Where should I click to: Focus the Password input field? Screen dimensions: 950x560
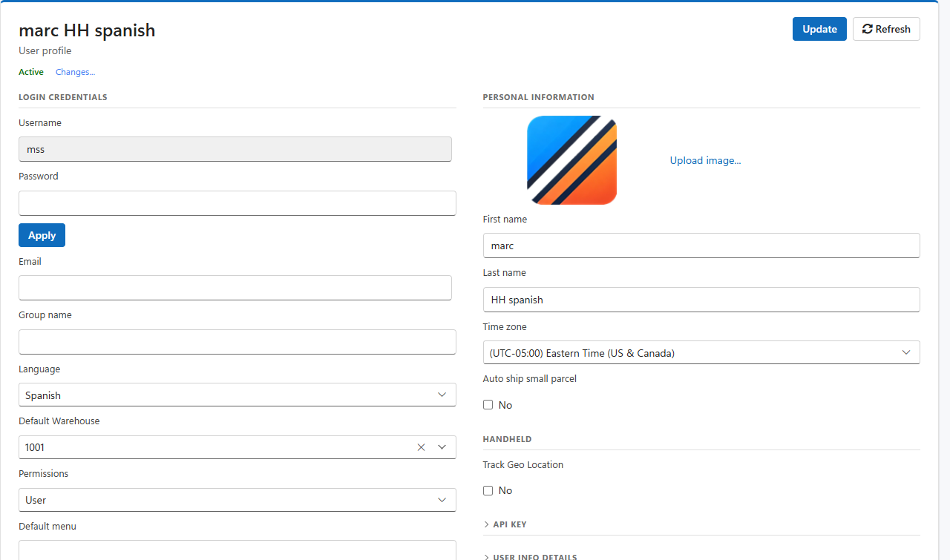click(237, 203)
